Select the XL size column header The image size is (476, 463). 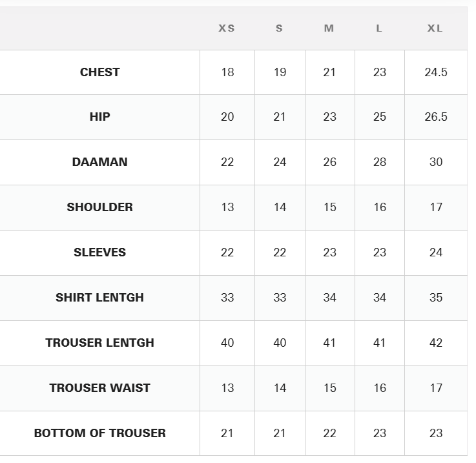point(435,28)
